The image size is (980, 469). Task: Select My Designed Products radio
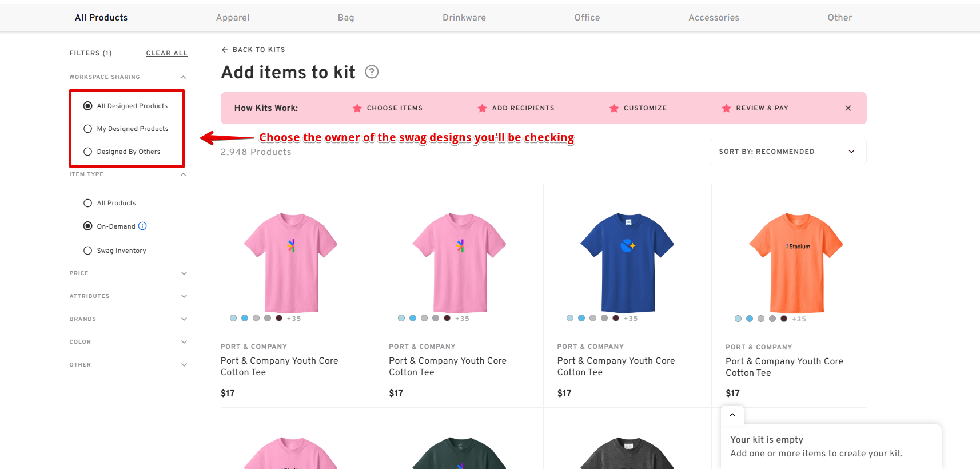(88, 129)
